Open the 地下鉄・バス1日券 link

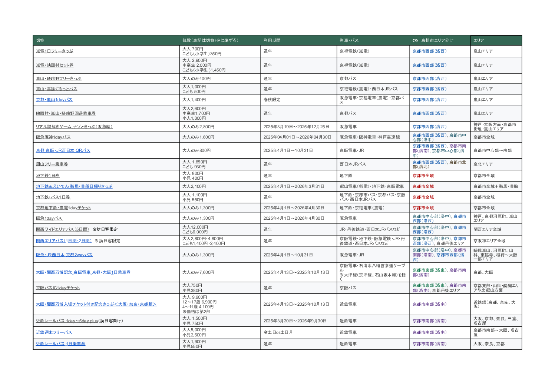coord(53,197)
